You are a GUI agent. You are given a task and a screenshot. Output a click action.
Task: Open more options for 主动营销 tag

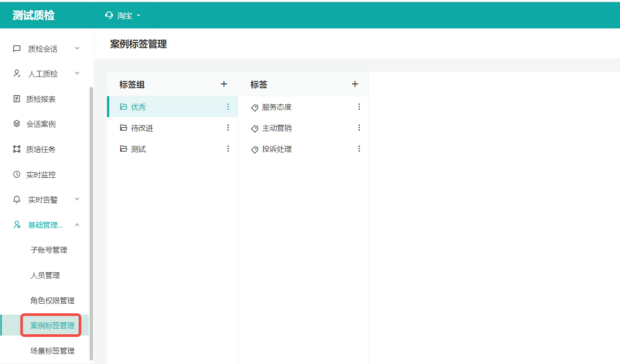[x=359, y=128]
